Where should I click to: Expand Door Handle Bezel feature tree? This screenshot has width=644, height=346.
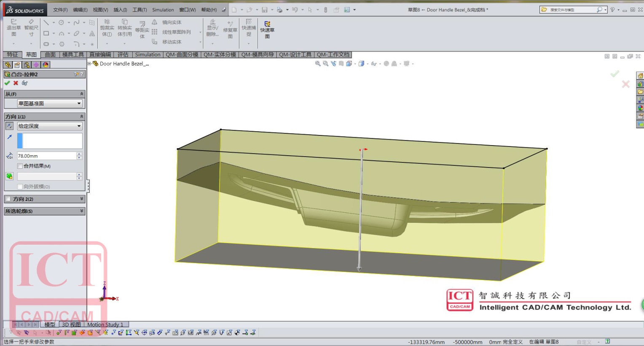coord(89,64)
